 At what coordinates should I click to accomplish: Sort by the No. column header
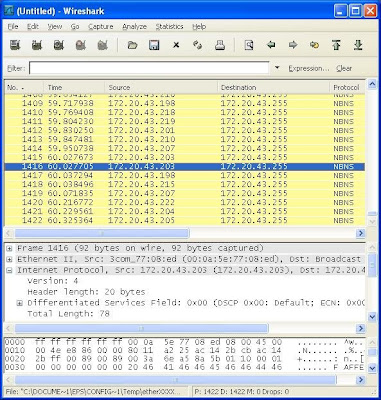24,88
